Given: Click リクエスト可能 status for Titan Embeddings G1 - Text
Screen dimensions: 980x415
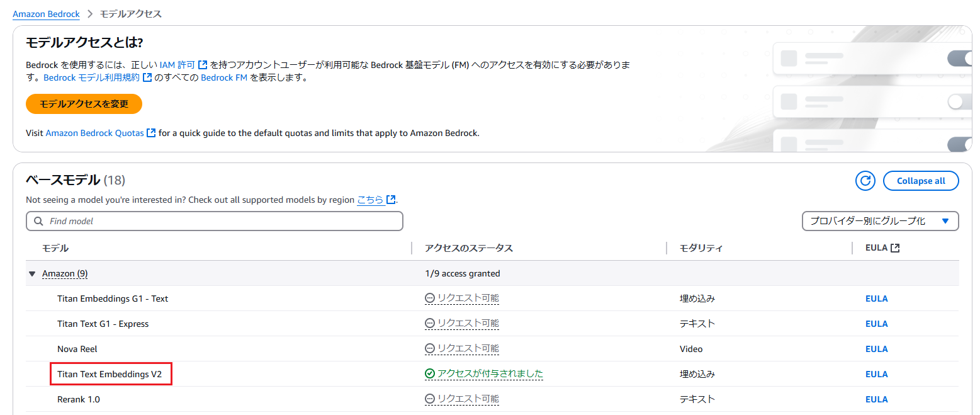Looking at the screenshot, I should click(468, 298).
